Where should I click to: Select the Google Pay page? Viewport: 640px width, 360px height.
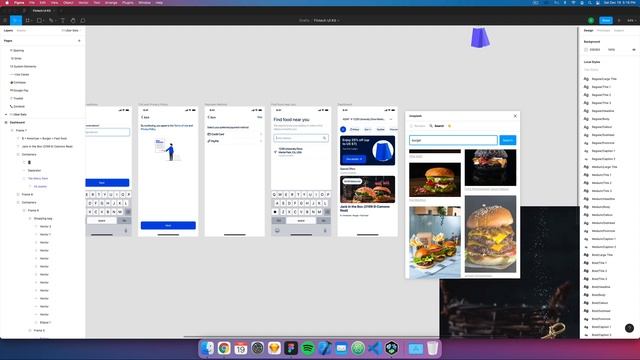click(20, 91)
